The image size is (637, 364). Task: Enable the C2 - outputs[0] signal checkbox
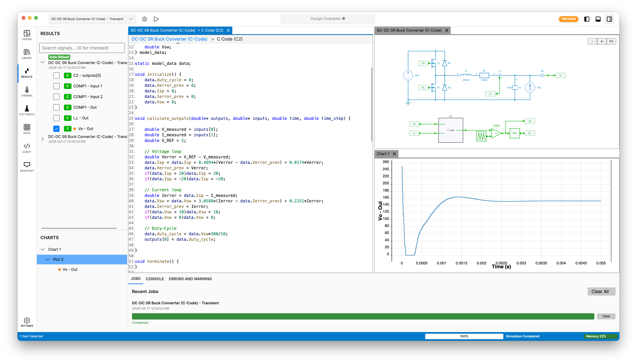click(56, 75)
